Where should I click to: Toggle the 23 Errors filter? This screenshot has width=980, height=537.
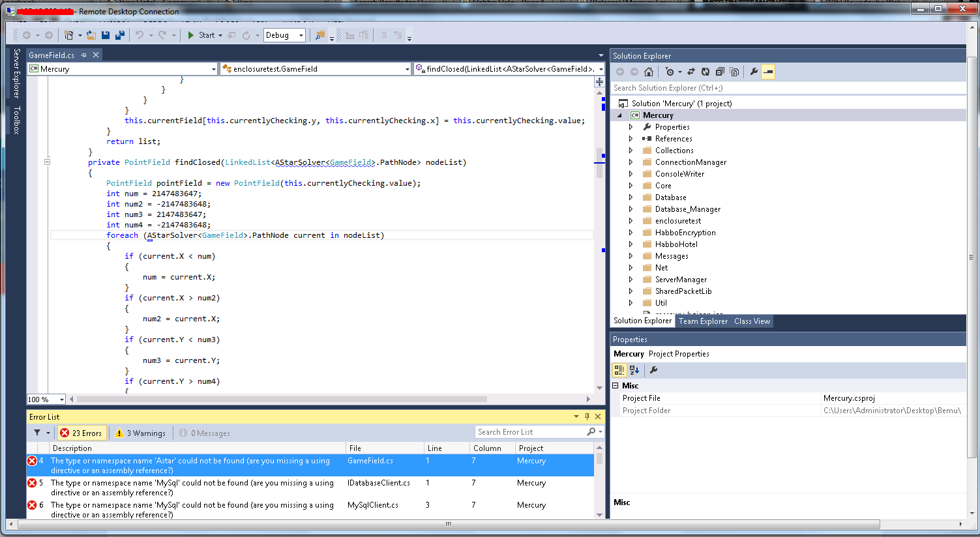tap(82, 433)
